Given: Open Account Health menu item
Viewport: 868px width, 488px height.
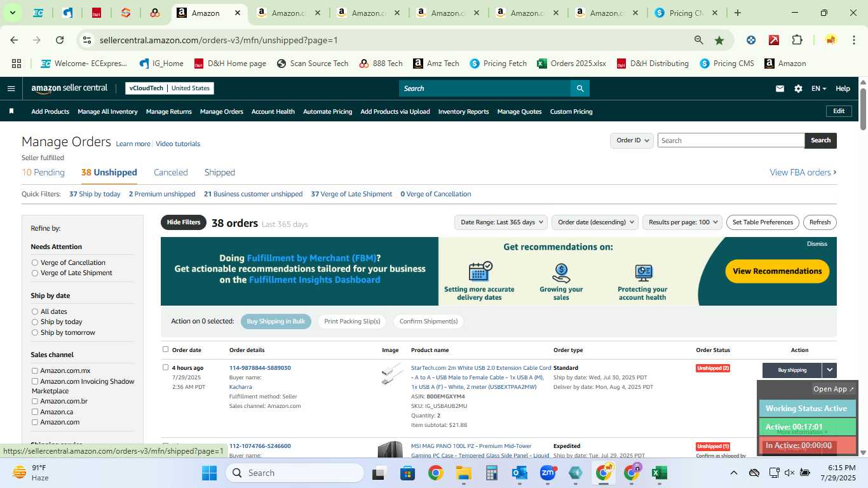Looking at the screenshot, I should click(x=273, y=111).
